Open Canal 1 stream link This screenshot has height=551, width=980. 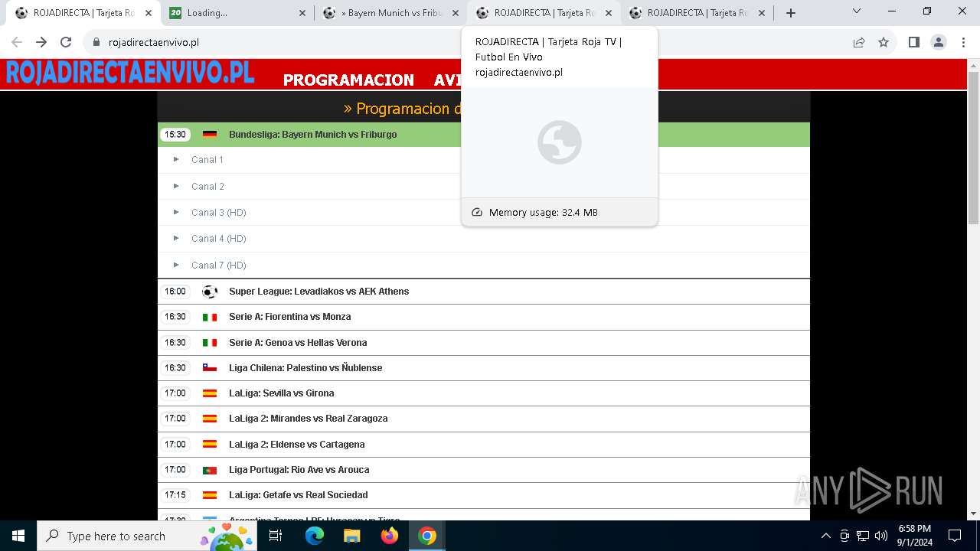[x=207, y=160]
